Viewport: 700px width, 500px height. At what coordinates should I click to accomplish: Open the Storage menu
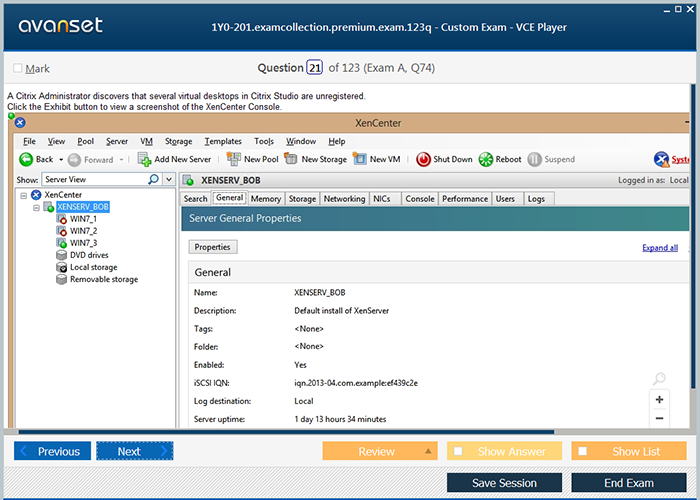click(178, 141)
